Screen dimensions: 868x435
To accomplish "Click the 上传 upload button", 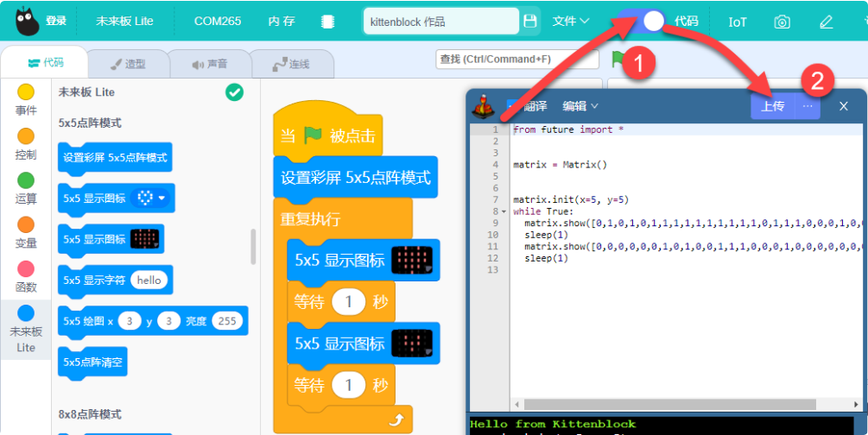I will 772,105.
